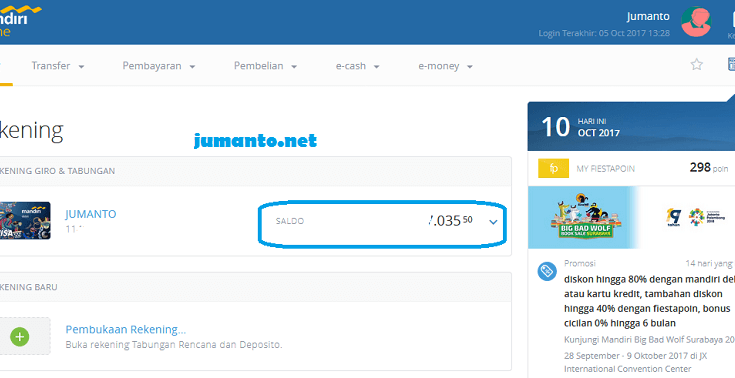Click the 298 poin value
735x378 pixels.
(709, 167)
